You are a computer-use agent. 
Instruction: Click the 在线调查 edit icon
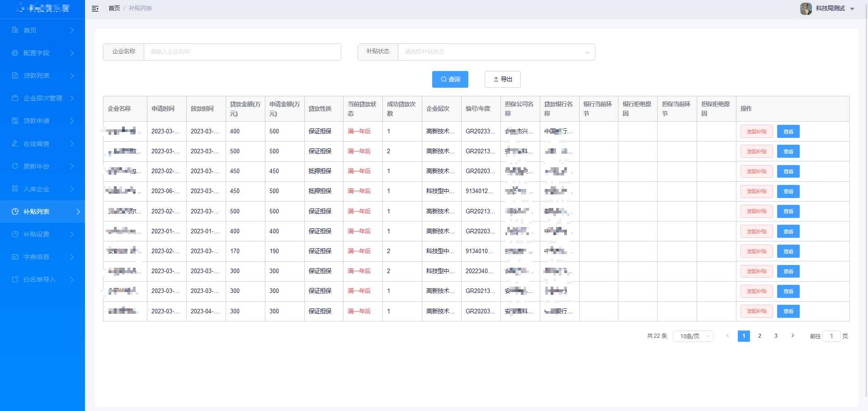(15, 144)
